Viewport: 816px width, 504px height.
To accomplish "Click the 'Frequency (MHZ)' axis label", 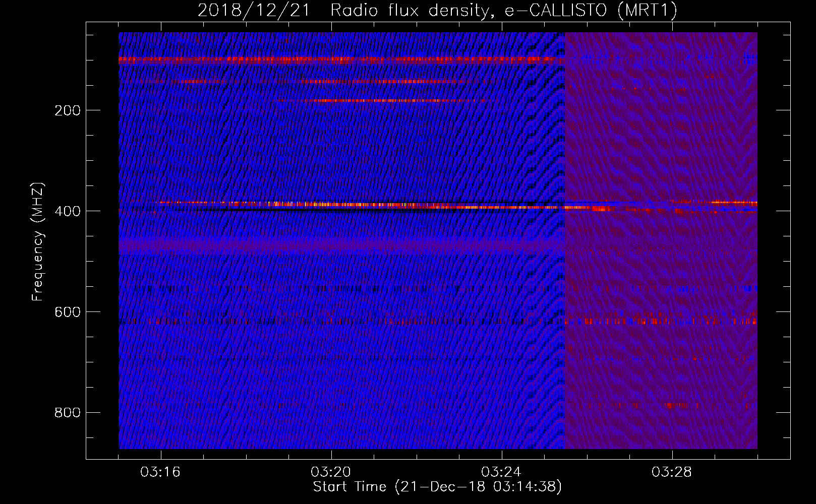I will pos(38,241).
